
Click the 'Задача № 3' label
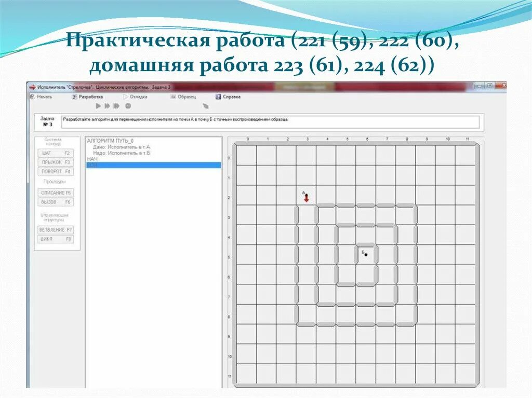pos(47,122)
